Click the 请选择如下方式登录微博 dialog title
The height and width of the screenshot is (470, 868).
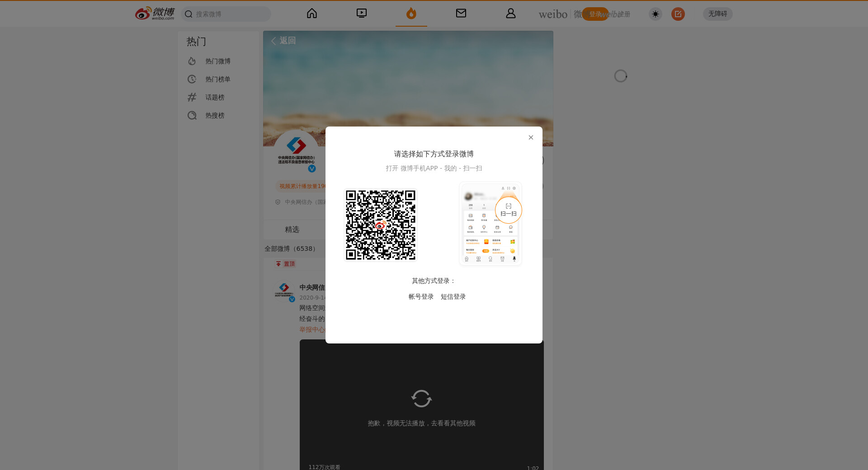click(434, 154)
